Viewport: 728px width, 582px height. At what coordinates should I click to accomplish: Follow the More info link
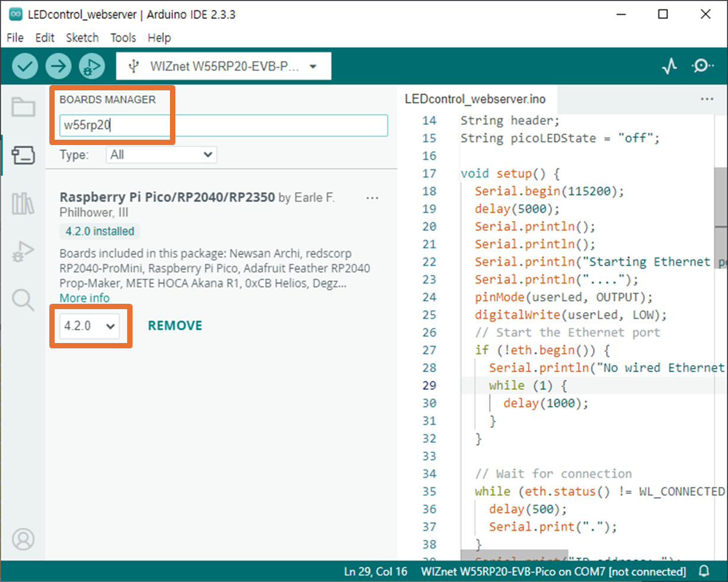[x=84, y=298]
